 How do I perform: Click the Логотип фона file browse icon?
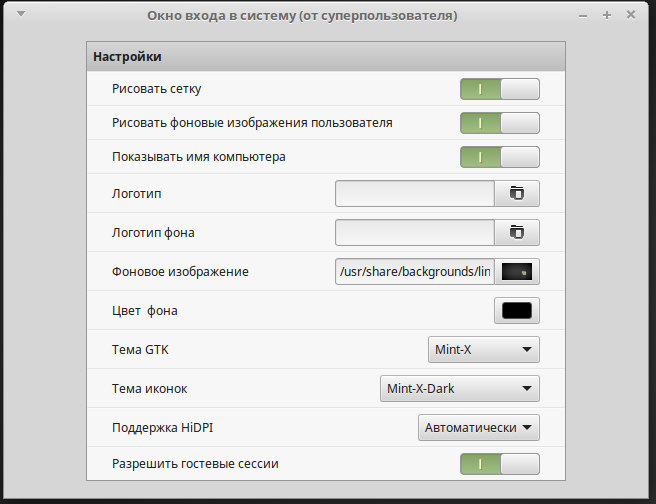click(517, 232)
